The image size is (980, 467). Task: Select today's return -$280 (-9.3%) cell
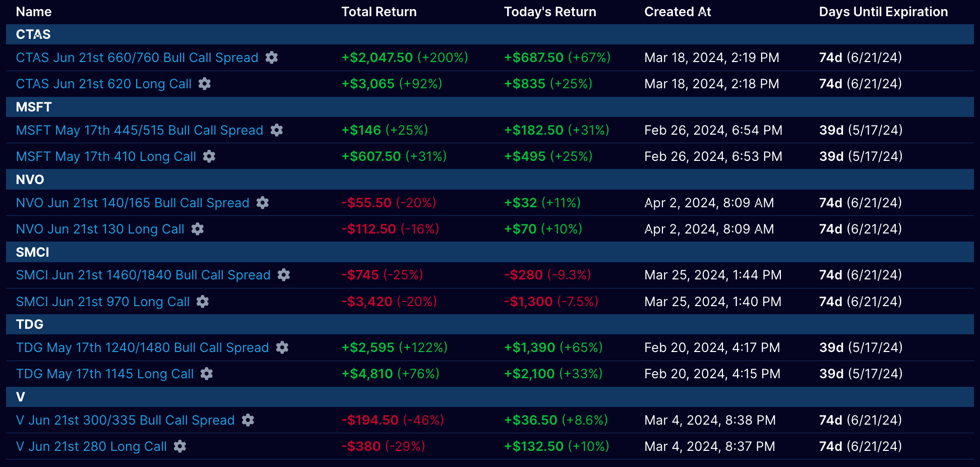[x=547, y=275]
